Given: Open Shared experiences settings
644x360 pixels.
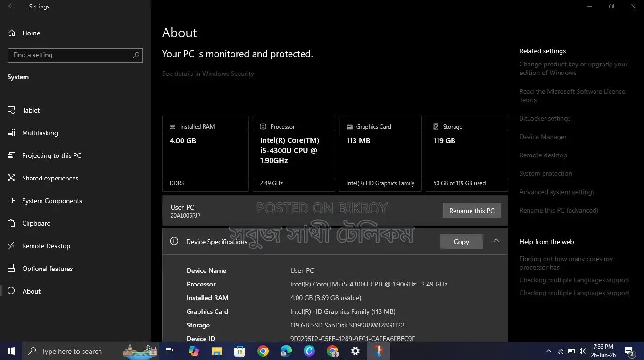Looking at the screenshot, I should [75, 178].
